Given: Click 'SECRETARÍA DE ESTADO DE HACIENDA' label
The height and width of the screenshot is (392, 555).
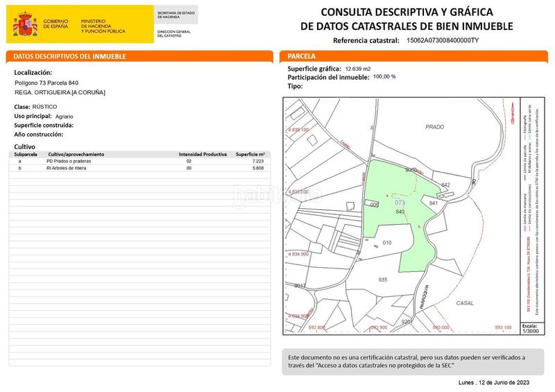Looking at the screenshot, I should tap(176, 15).
